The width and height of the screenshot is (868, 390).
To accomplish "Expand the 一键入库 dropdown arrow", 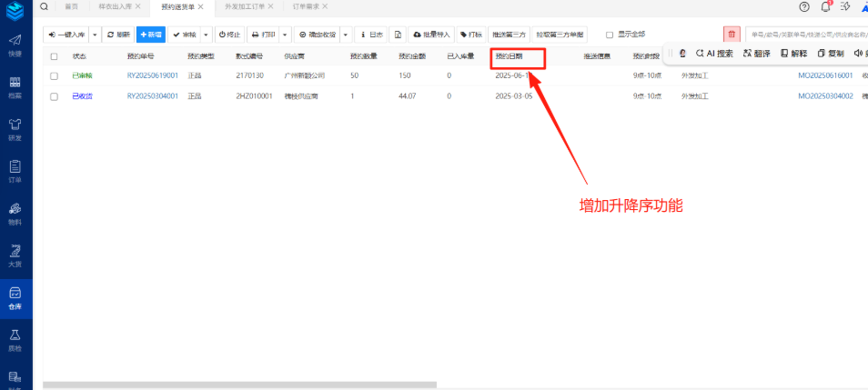I will pyautogui.click(x=95, y=35).
